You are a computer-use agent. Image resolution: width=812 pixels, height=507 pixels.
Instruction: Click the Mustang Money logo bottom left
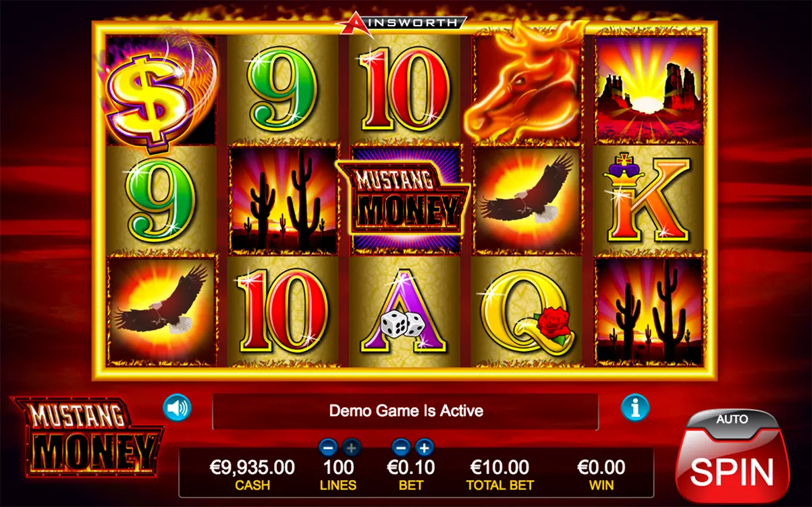tap(87, 437)
